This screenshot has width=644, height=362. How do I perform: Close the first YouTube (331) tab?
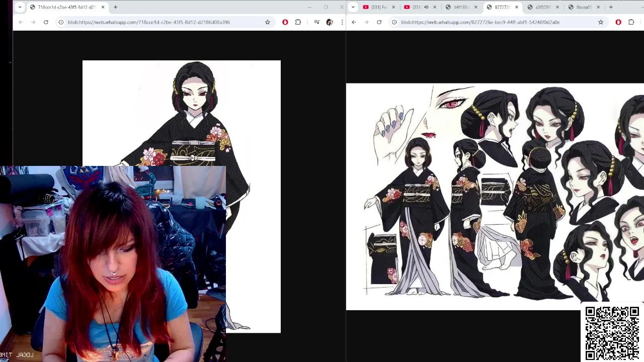(x=393, y=7)
